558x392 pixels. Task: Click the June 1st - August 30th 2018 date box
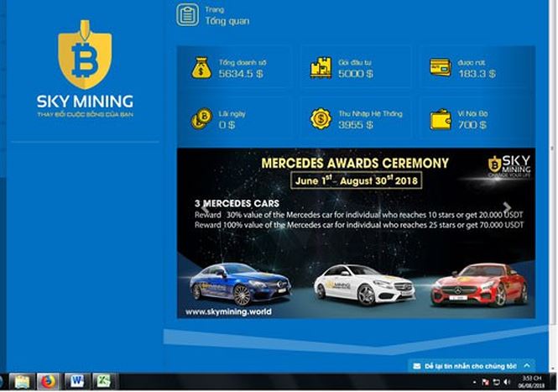(357, 180)
